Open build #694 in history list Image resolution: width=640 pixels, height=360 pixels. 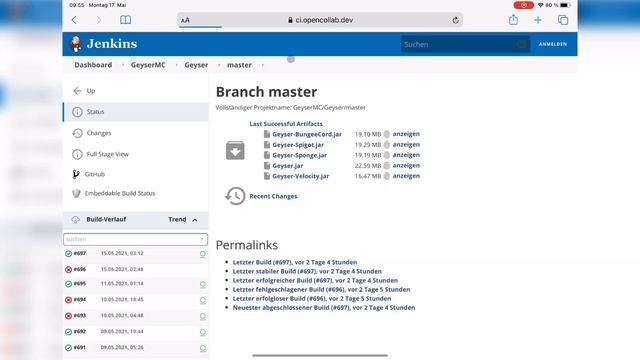tap(80, 300)
